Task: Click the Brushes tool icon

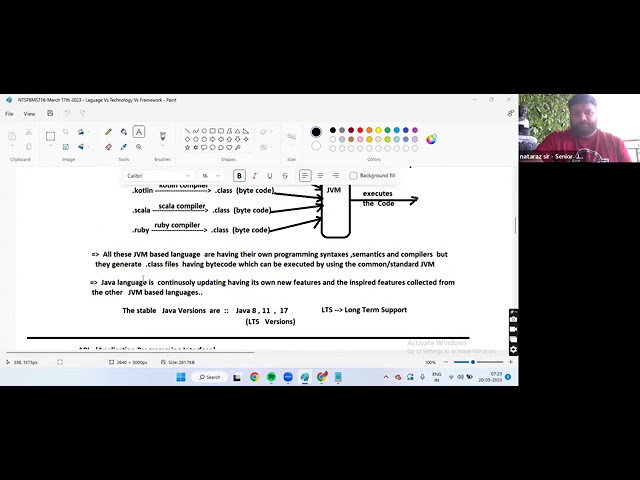Action: 162,136
